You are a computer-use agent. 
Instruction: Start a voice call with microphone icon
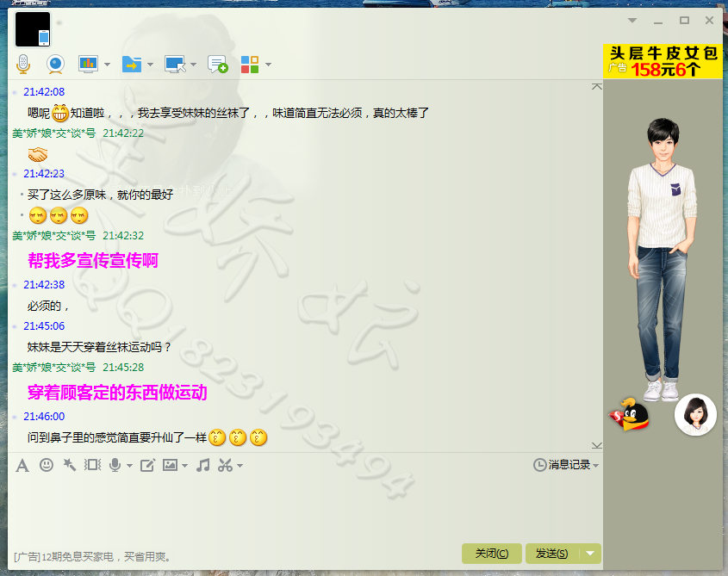23,64
